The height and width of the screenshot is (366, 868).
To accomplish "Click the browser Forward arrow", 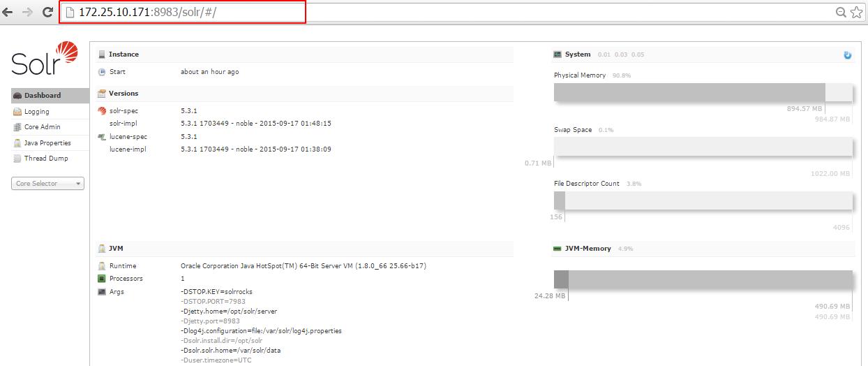I will coord(27,12).
